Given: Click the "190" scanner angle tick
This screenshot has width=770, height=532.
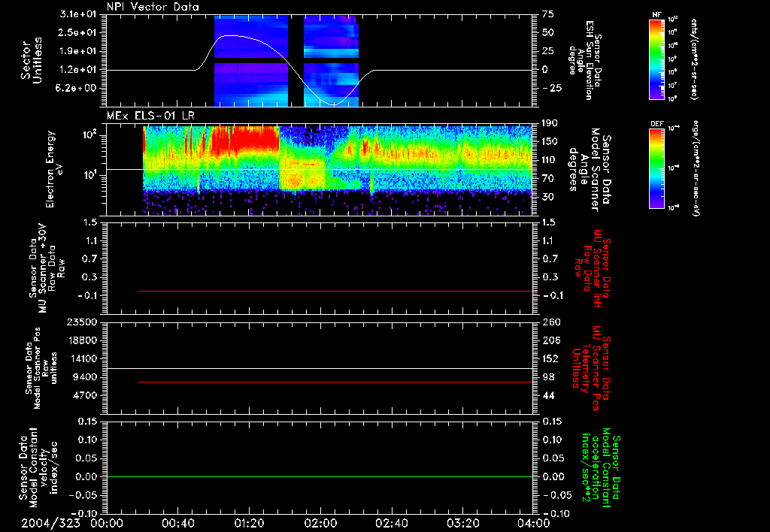Looking at the screenshot, I should (550, 123).
